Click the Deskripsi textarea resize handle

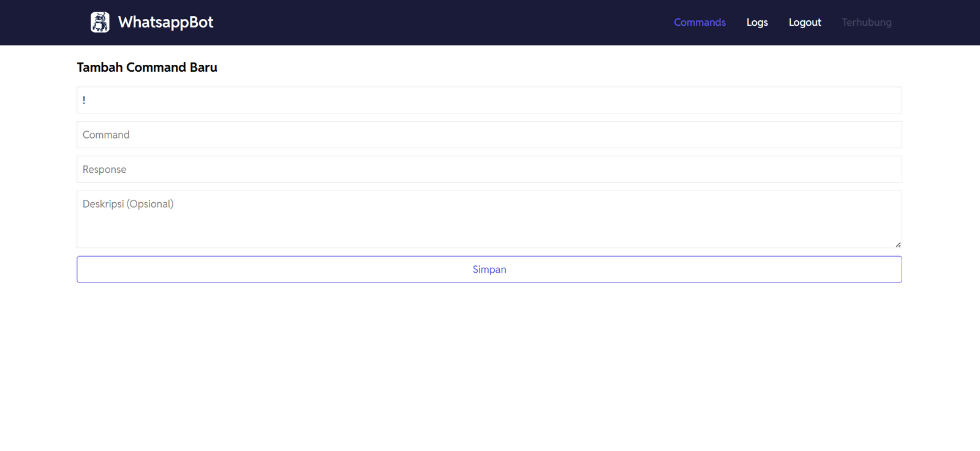click(898, 244)
